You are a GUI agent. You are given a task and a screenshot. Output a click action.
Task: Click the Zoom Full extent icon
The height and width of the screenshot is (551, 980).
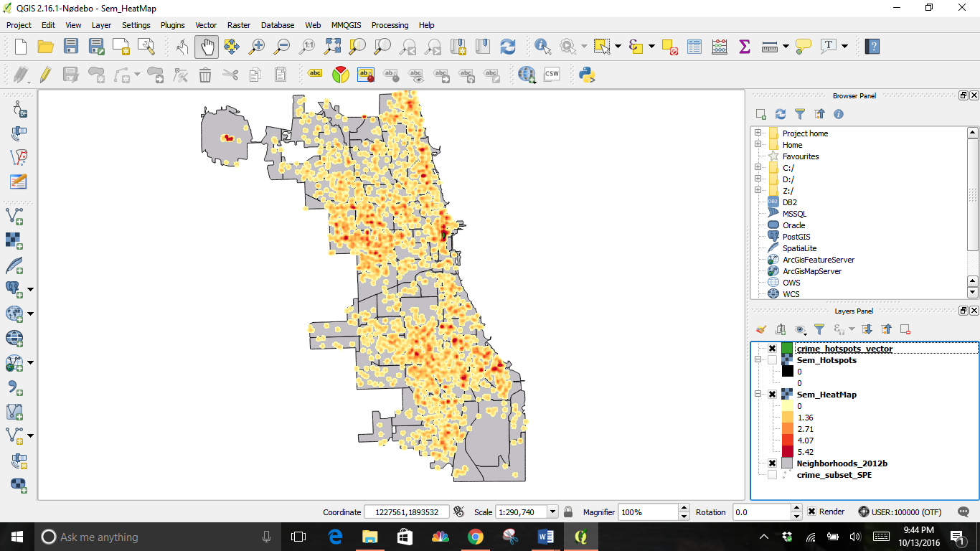point(332,47)
